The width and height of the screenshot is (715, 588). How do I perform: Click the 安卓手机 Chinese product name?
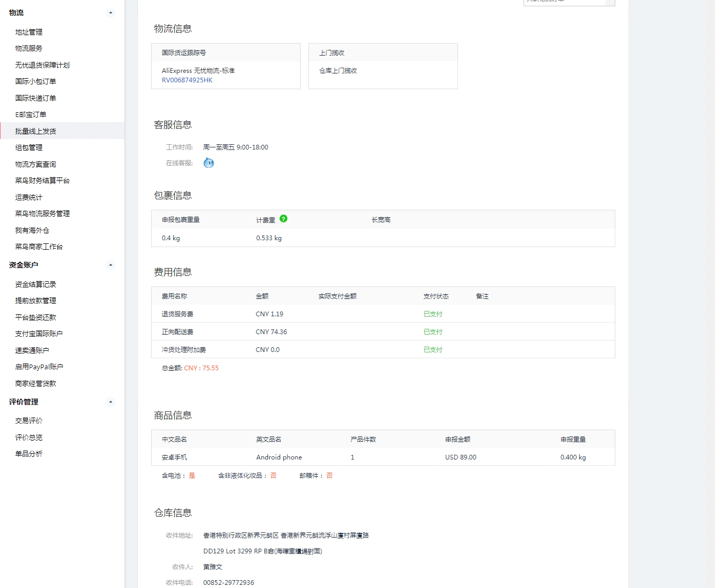pyautogui.click(x=174, y=457)
